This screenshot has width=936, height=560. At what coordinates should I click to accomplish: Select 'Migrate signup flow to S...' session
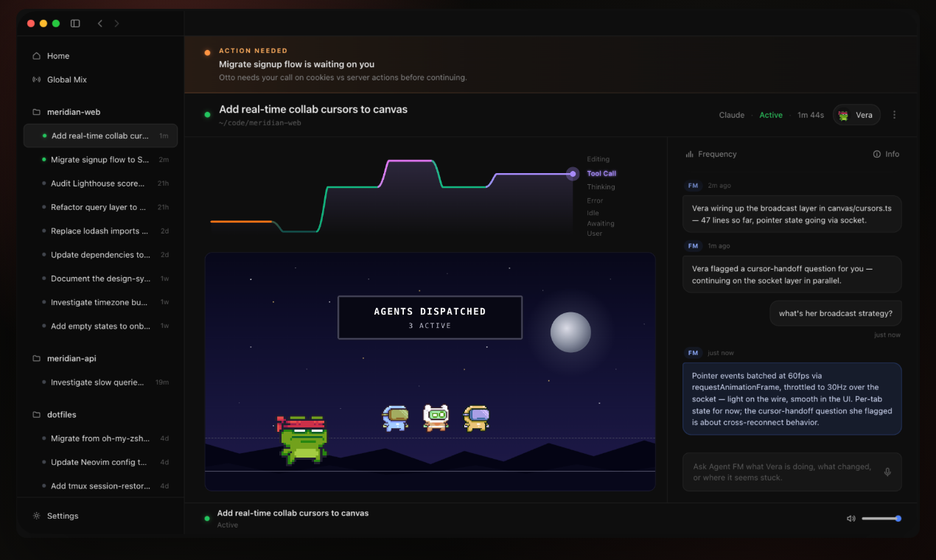(100, 160)
